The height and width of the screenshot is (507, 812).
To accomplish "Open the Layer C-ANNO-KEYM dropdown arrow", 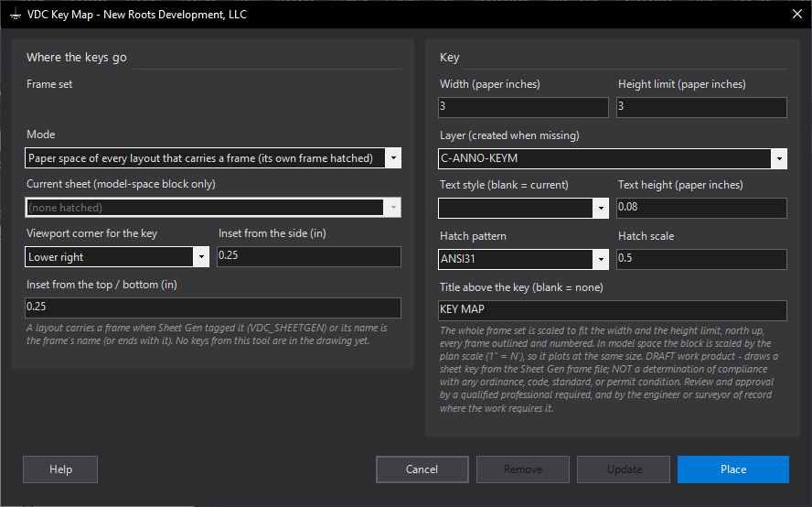I will [x=779, y=158].
